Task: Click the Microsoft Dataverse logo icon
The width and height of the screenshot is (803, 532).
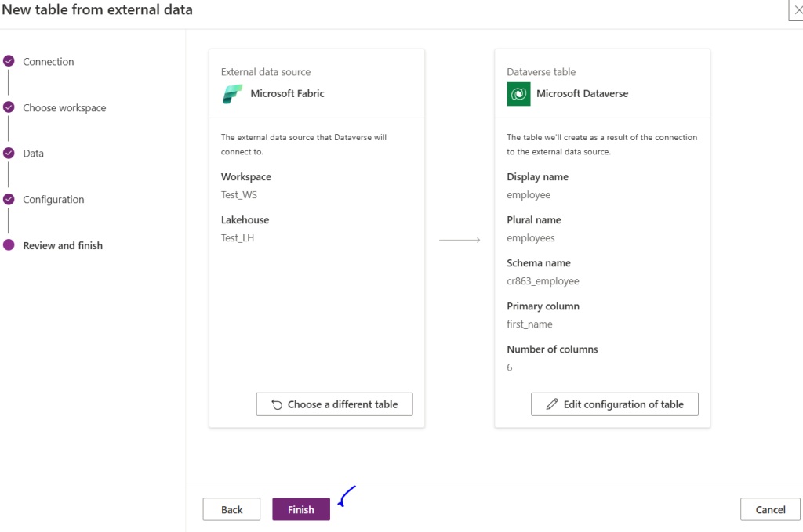Action: tap(518, 94)
